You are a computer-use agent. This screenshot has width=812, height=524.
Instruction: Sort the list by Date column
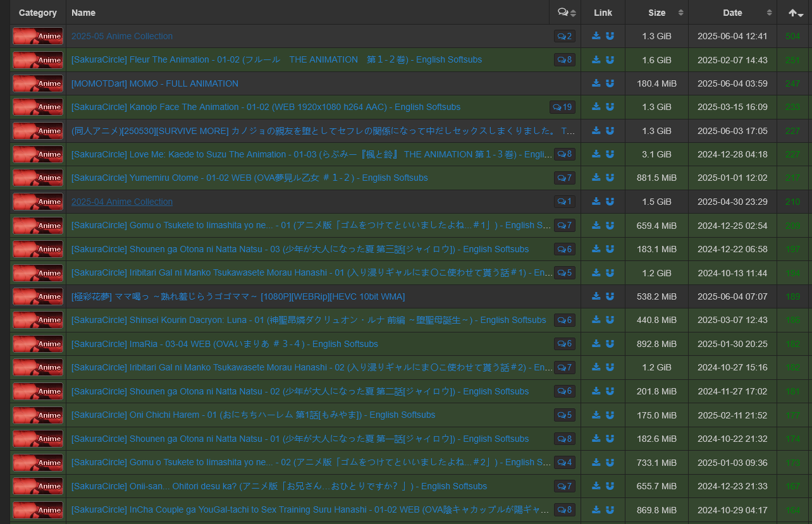733,13
